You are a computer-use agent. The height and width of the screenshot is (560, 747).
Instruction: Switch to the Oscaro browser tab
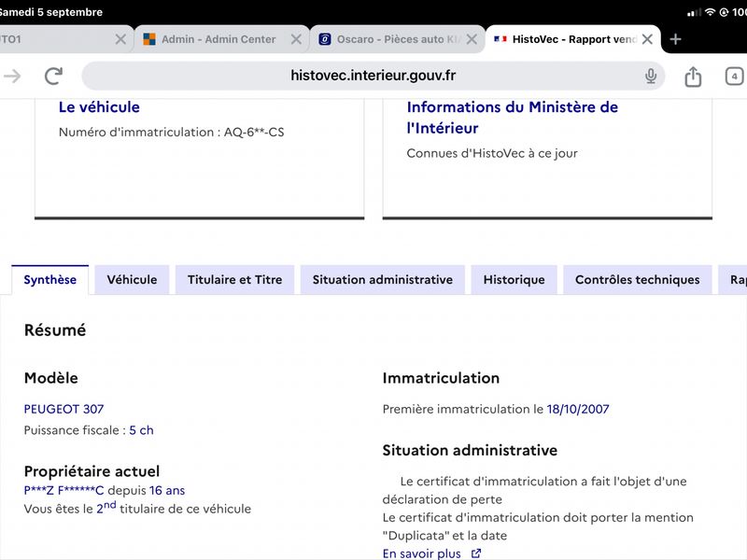[x=390, y=39]
